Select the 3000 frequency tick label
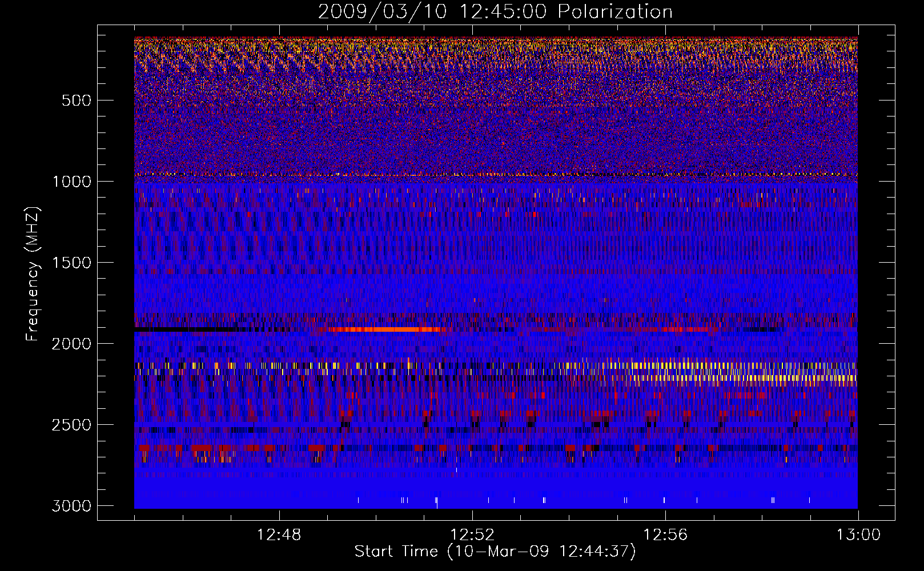Image resolution: width=924 pixels, height=571 pixels. click(x=71, y=506)
